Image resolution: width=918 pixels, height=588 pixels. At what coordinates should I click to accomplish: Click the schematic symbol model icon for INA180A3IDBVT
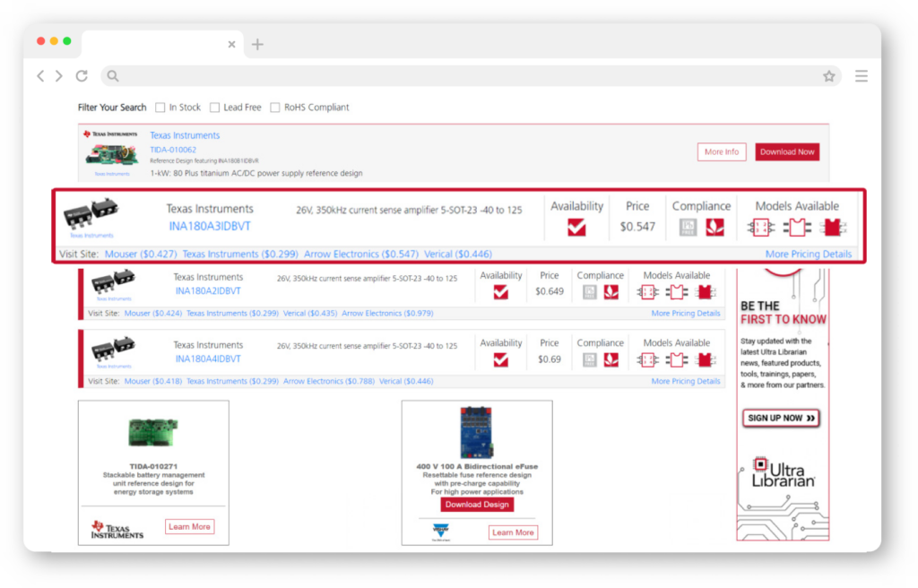(760, 228)
